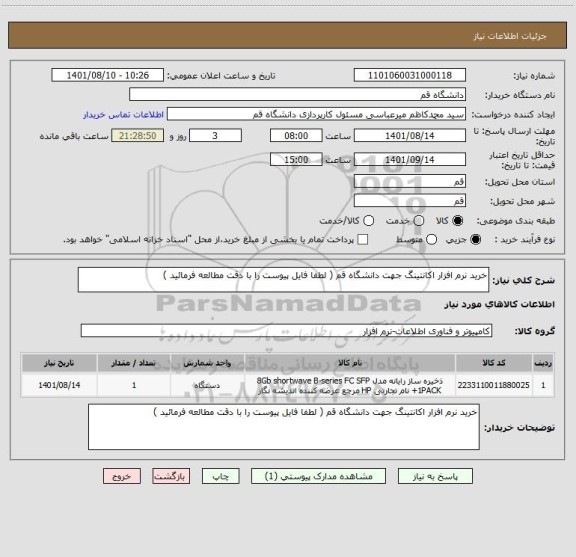This screenshot has width=576, height=557.
Task: Select the کالا radio button
Action: point(458,220)
